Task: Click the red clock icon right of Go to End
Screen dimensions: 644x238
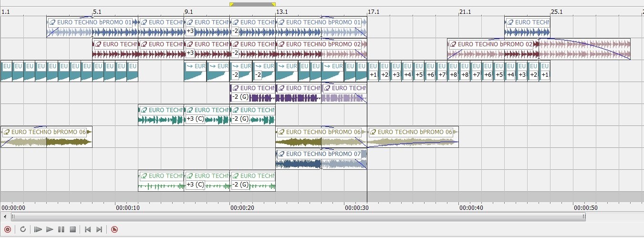Action: [114, 229]
